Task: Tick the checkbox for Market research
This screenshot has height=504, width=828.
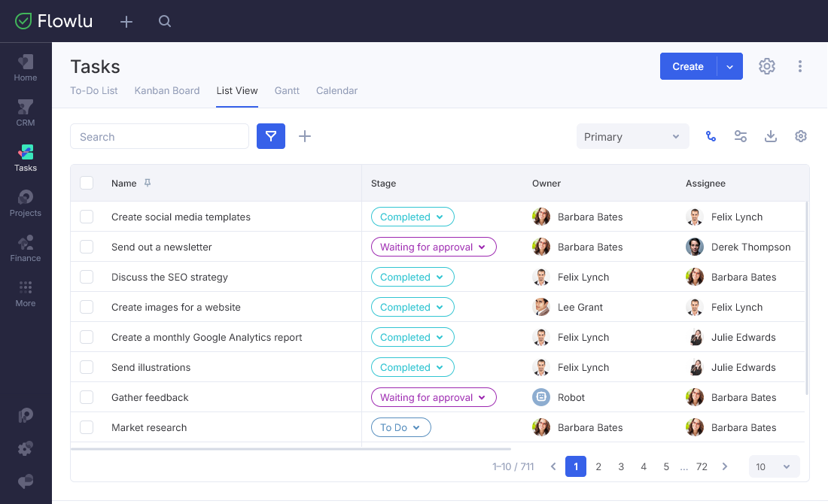Action: [x=87, y=427]
